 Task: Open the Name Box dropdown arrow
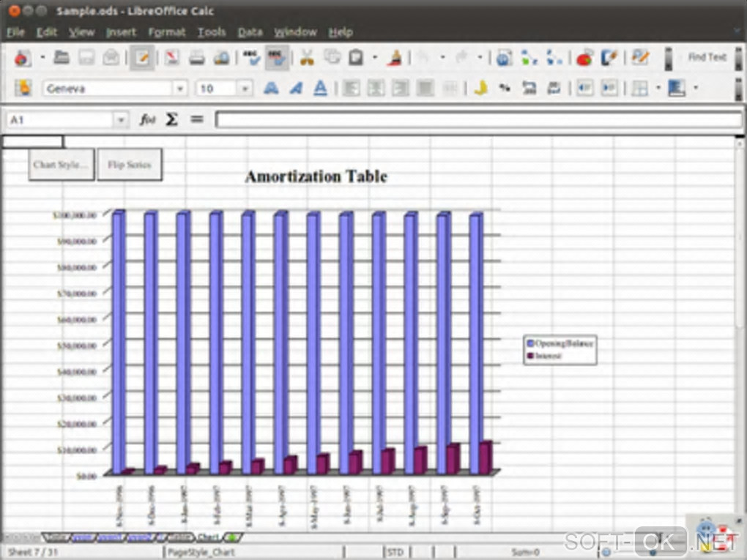(x=121, y=120)
